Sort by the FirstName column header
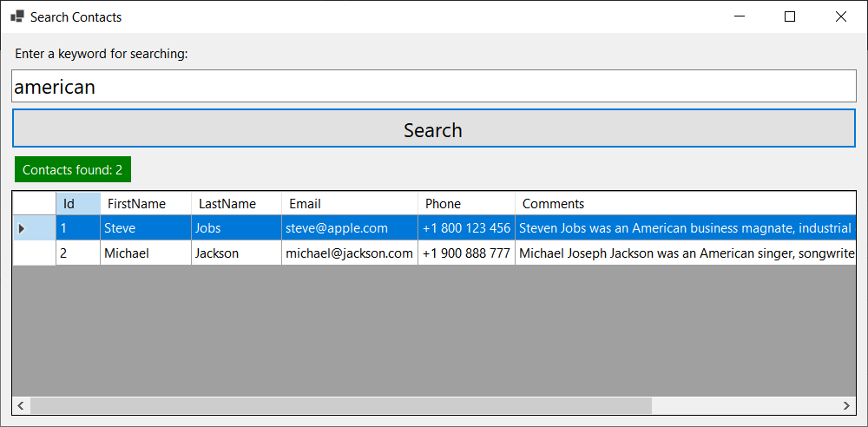The image size is (868, 427). [x=146, y=203]
